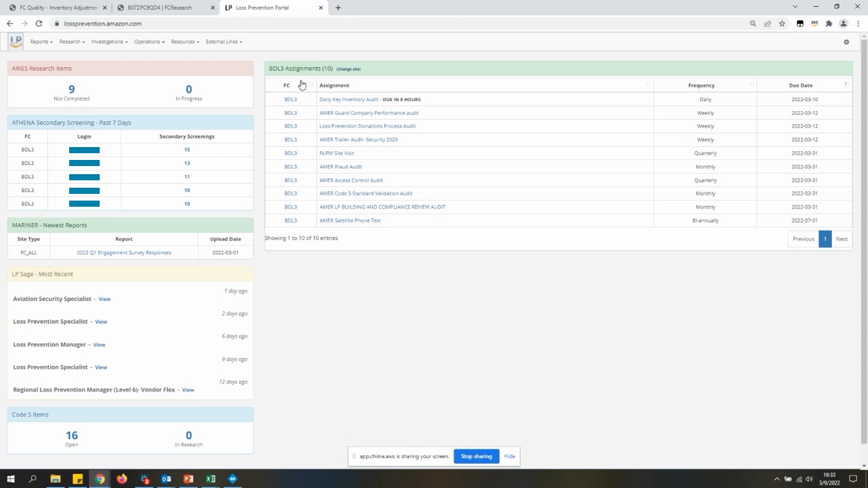
Task: Hide the screen sharing notification bar
Action: tap(509, 456)
